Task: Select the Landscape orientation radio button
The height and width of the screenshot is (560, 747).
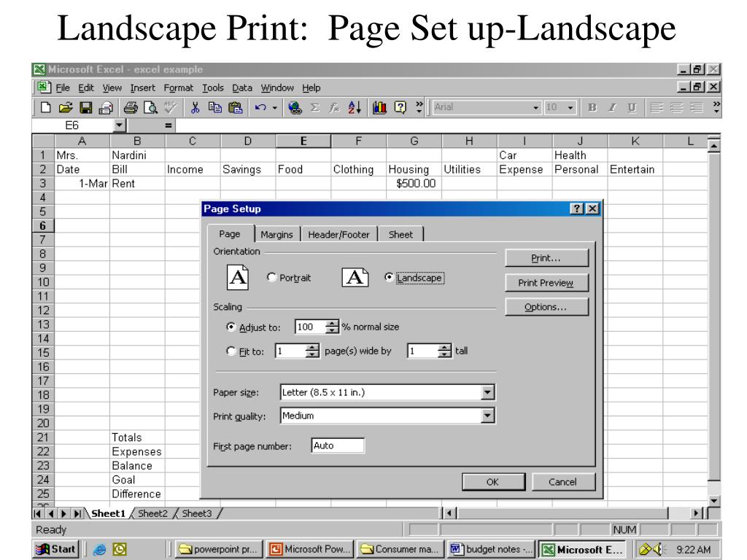Action: (390, 277)
